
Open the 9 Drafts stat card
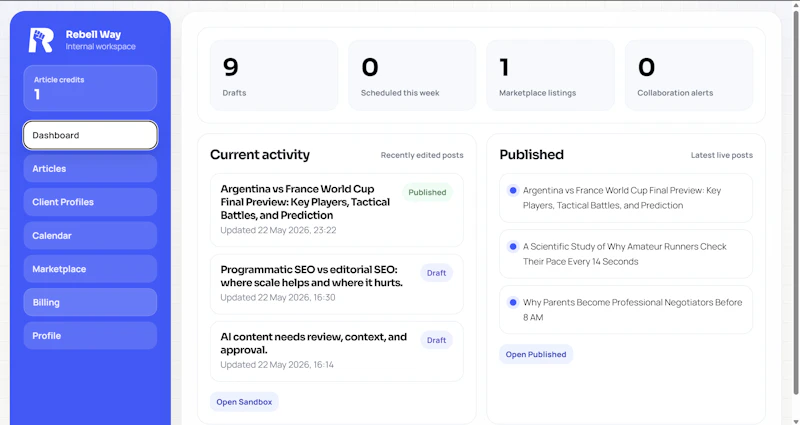[274, 76]
